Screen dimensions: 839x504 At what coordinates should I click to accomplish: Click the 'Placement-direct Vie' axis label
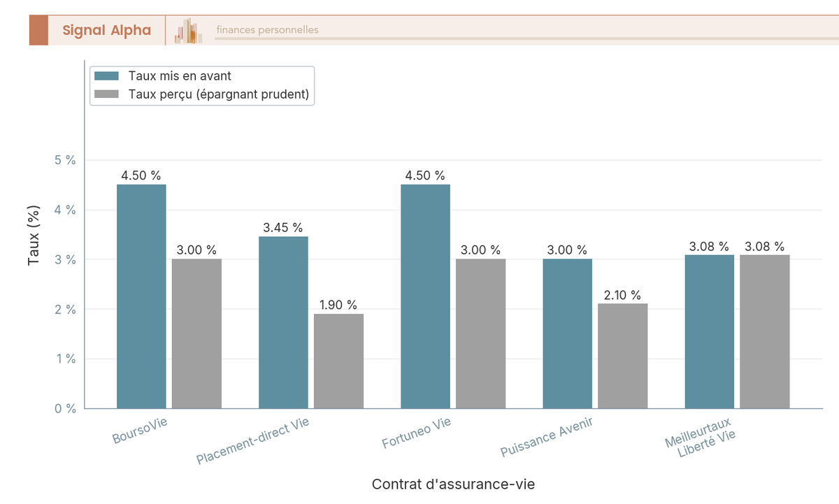252,442
